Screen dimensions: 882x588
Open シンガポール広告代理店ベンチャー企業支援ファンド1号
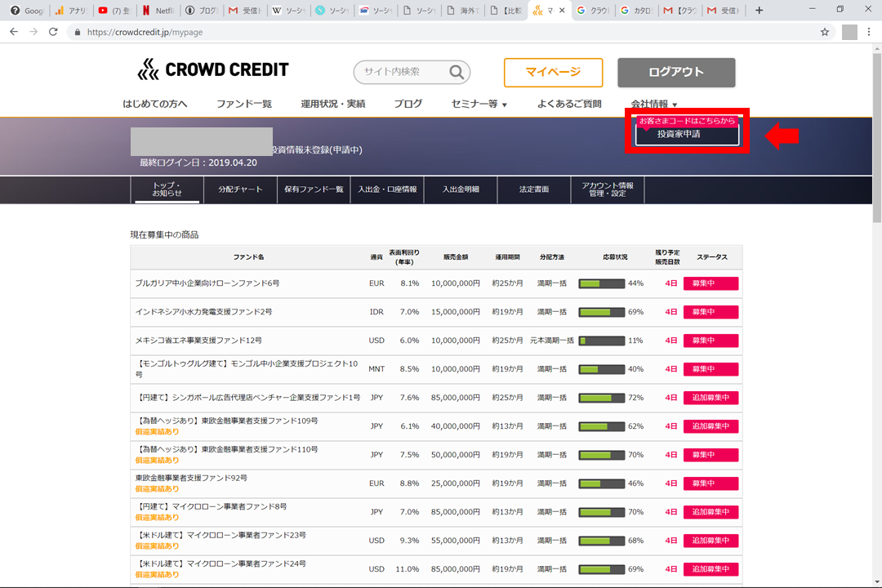pyautogui.click(x=248, y=397)
